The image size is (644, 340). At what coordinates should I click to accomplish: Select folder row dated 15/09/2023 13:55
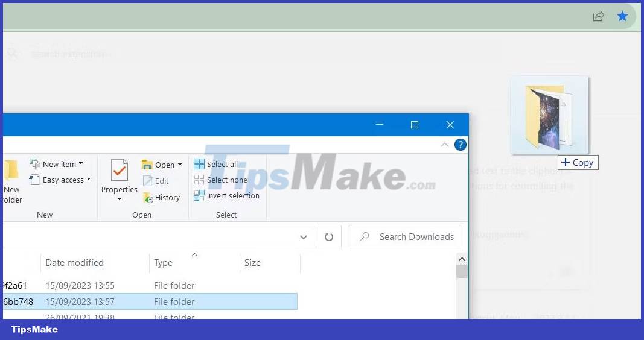150,286
